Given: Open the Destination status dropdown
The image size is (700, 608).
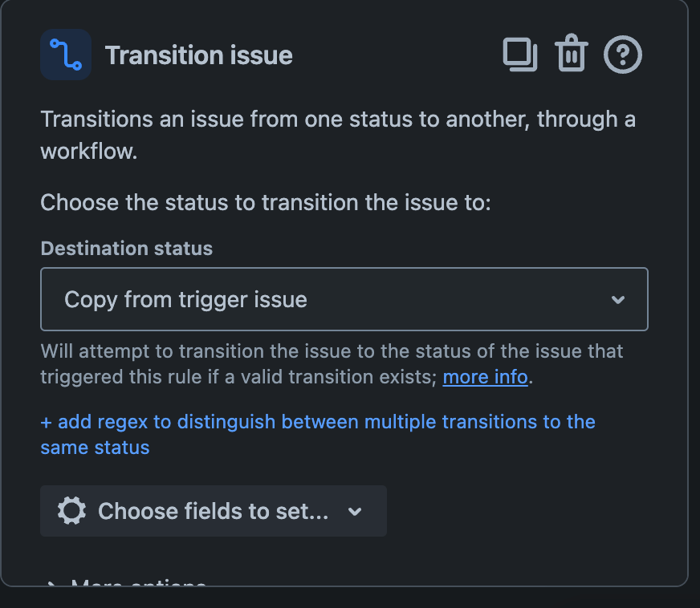Looking at the screenshot, I should [x=344, y=299].
